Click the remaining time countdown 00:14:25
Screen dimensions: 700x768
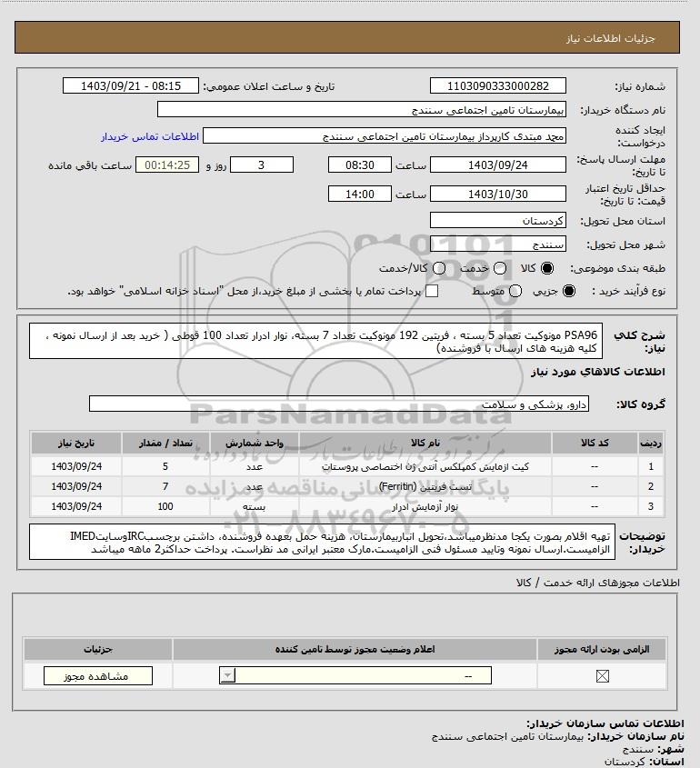[167, 165]
